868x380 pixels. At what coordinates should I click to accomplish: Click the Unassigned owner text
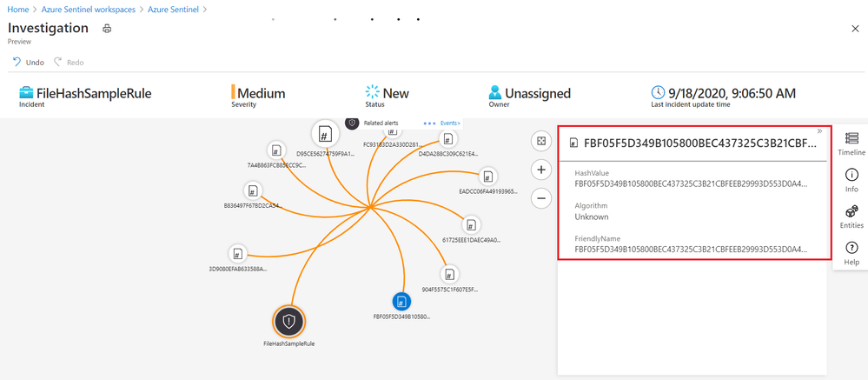[x=538, y=93]
